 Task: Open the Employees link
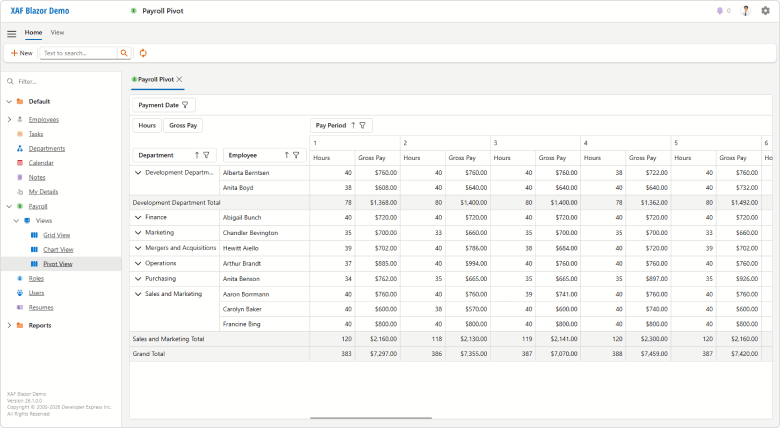[44, 119]
